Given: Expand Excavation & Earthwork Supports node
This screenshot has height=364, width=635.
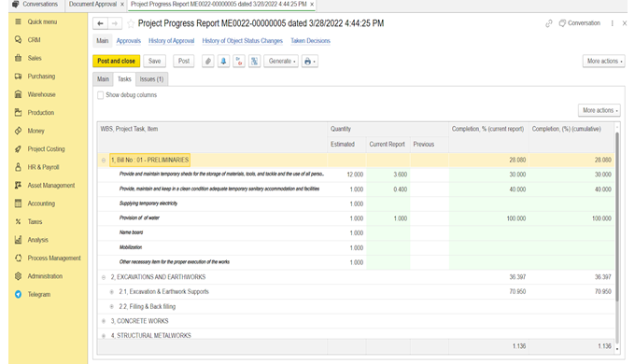Looking at the screenshot, I should coord(112,292).
